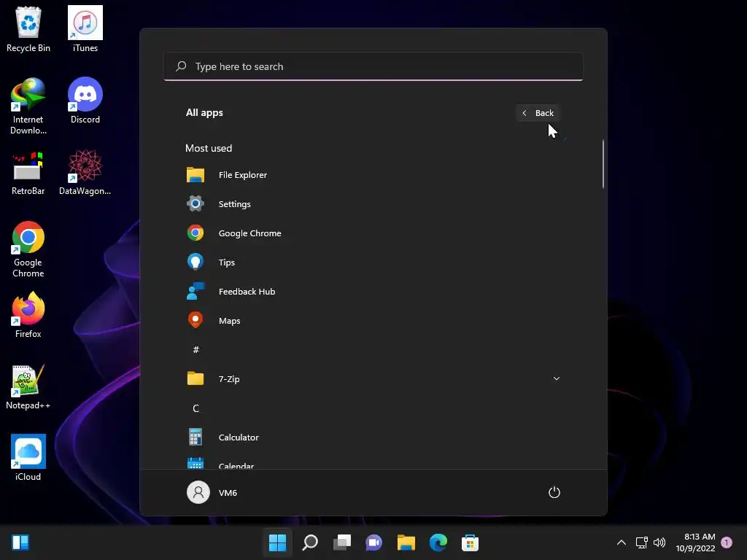Viewport: 747px width, 560px height.
Task: Open volume control tray icon
Action: [659, 542]
